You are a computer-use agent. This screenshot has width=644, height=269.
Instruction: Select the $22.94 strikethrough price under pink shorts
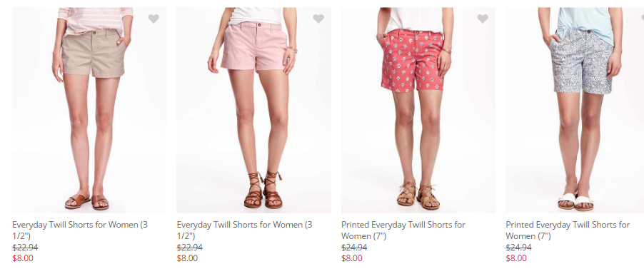coord(189,247)
